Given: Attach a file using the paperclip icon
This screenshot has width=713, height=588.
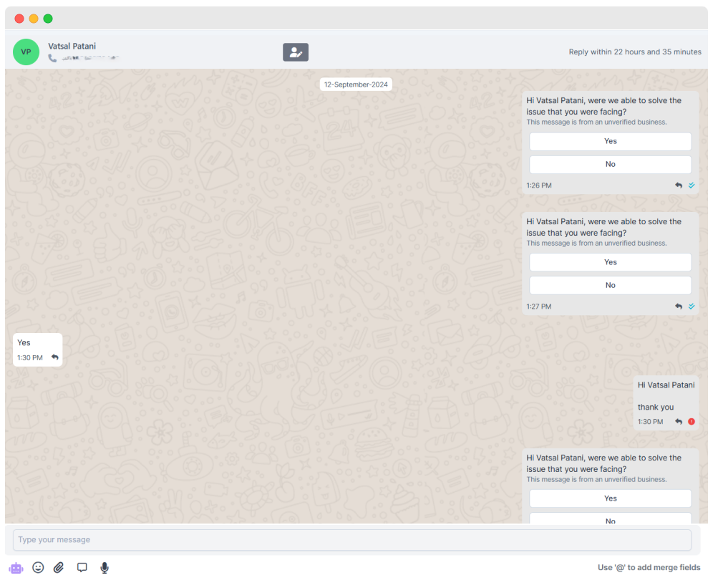Looking at the screenshot, I should pos(58,567).
